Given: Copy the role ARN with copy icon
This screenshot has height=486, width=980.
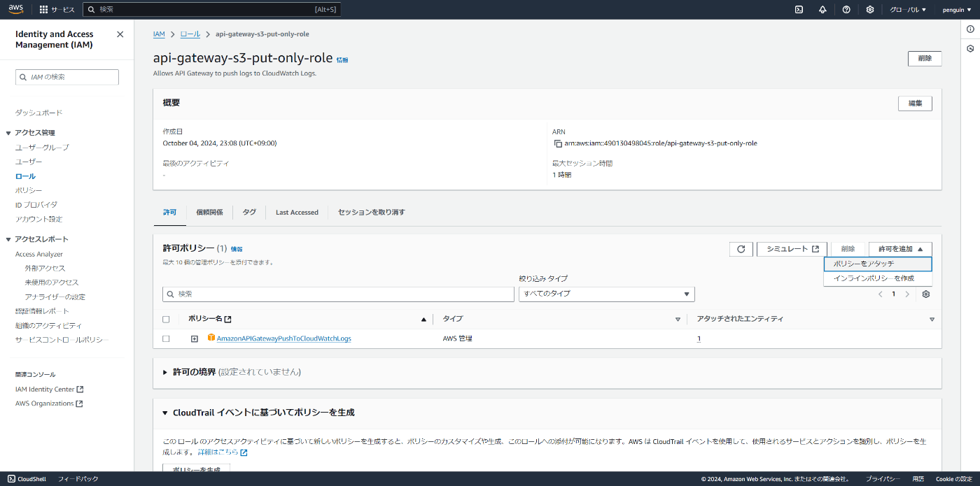Looking at the screenshot, I should point(558,143).
